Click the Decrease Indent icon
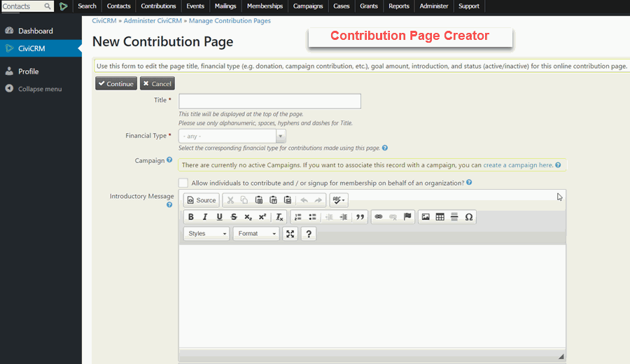Screen dimensions: 630x364 329,217
